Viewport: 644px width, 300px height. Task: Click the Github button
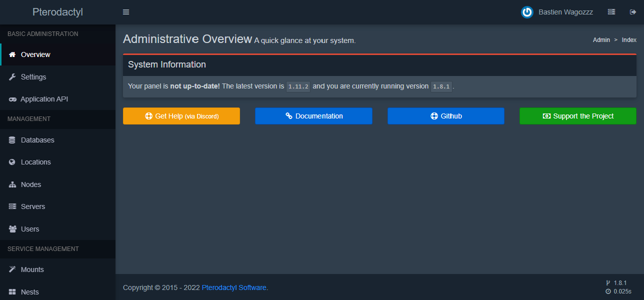click(x=445, y=116)
